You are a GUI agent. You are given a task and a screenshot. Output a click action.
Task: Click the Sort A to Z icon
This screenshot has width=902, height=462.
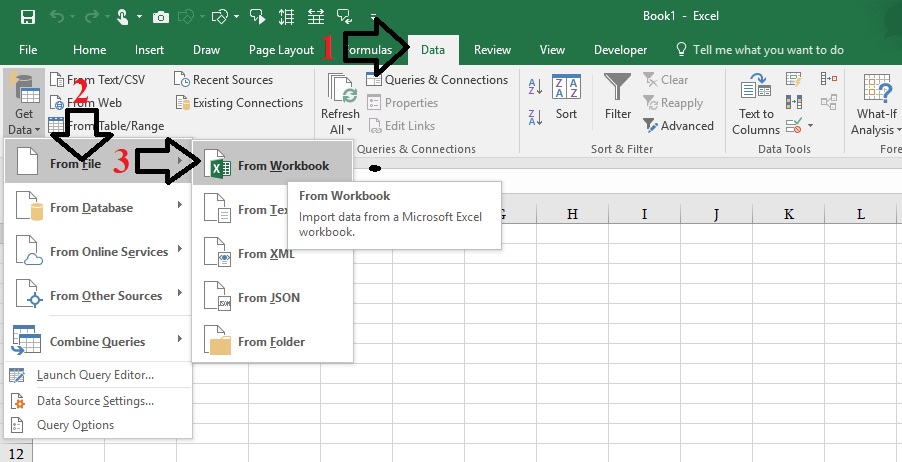[536, 87]
